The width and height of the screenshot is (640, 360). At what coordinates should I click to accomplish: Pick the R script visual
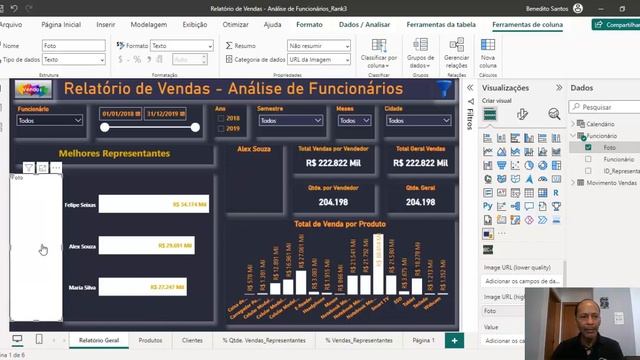tap(556, 193)
